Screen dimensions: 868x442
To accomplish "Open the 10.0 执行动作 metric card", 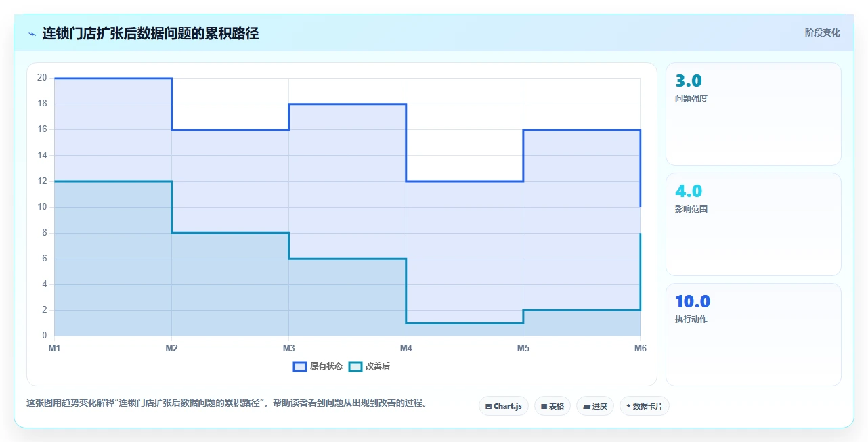I will tap(754, 334).
